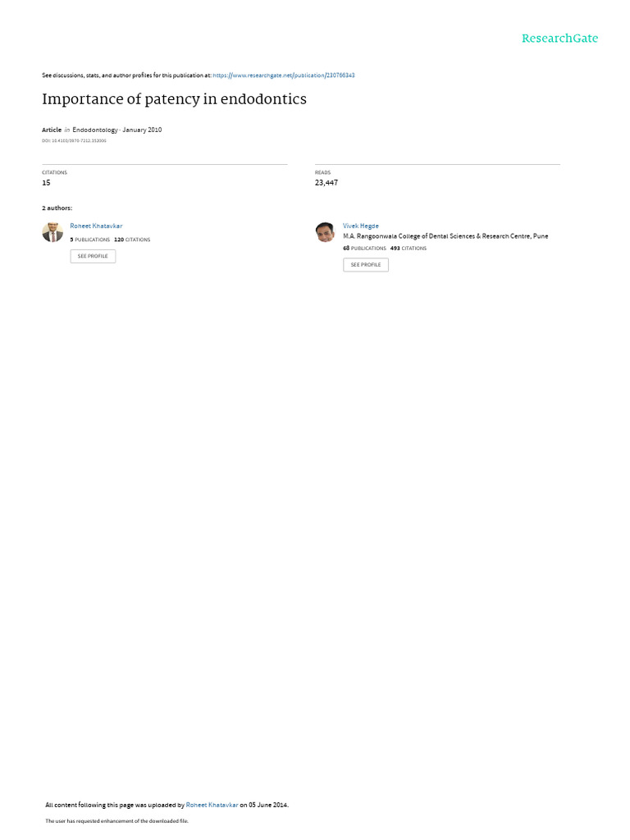Viewport: 630px width, 840px height.
Task: Open Roheet Khatavkar's author name link
Action: pyautogui.click(x=96, y=226)
